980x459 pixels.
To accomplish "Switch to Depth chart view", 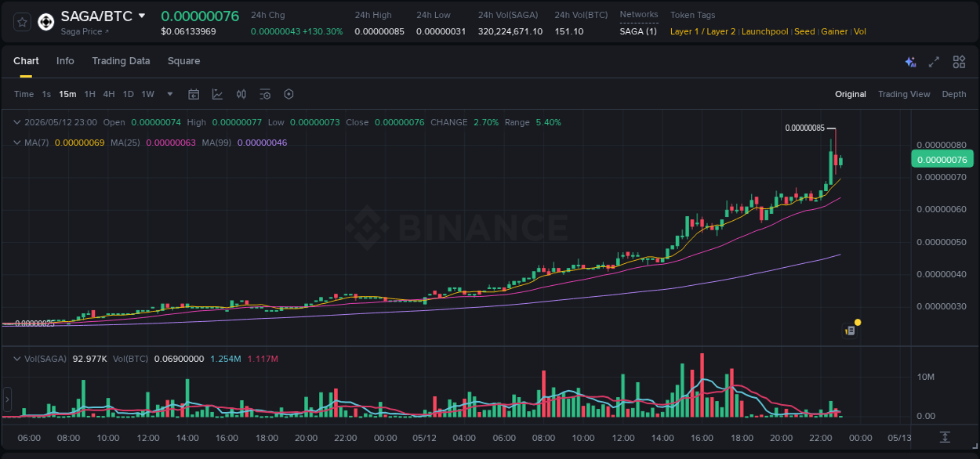I will [x=954, y=94].
